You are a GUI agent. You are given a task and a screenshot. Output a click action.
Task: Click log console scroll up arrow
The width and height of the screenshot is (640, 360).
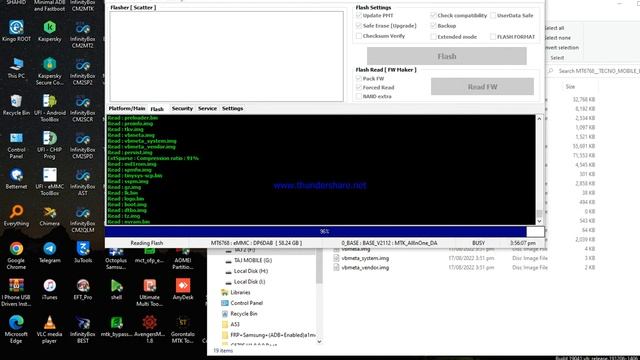(539, 119)
